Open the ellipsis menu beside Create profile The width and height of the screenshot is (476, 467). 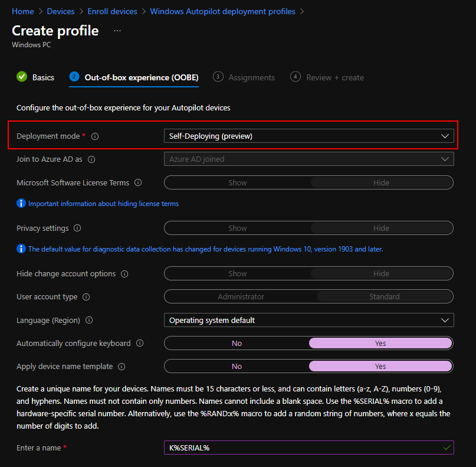point(117,31)
